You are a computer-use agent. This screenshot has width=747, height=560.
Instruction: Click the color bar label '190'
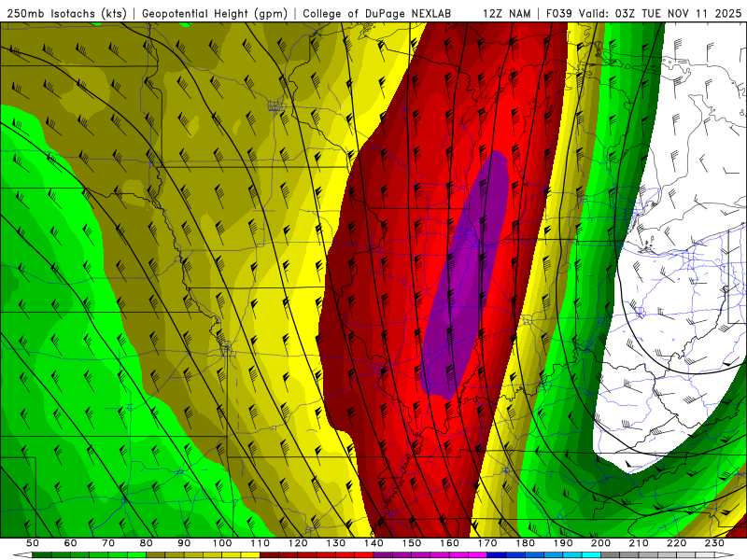pos(563,543)
